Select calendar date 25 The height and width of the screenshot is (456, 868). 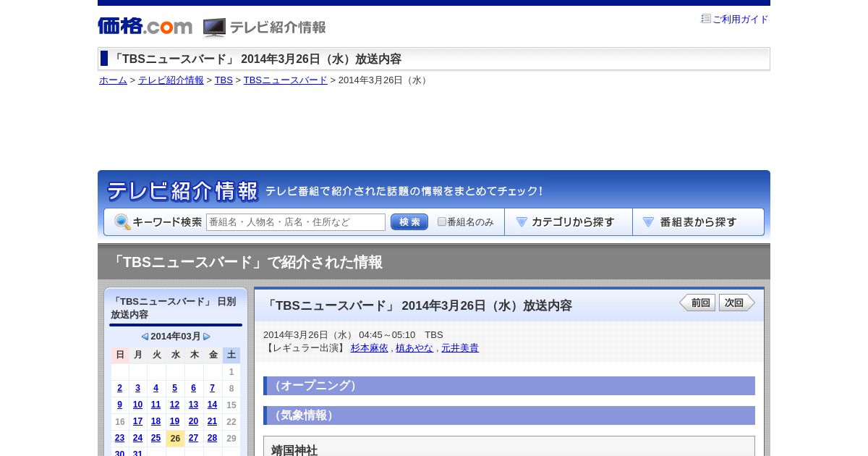tap(156, 438)
